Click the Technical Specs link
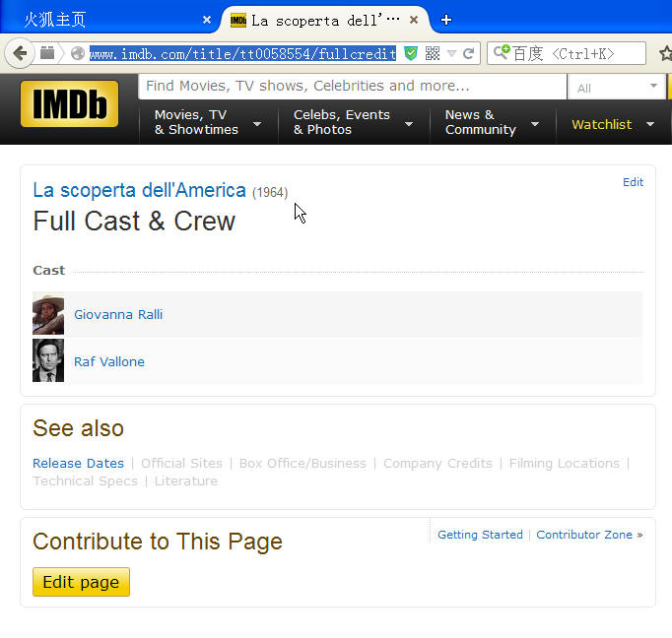672x638 pixels. tap(86, 480)
